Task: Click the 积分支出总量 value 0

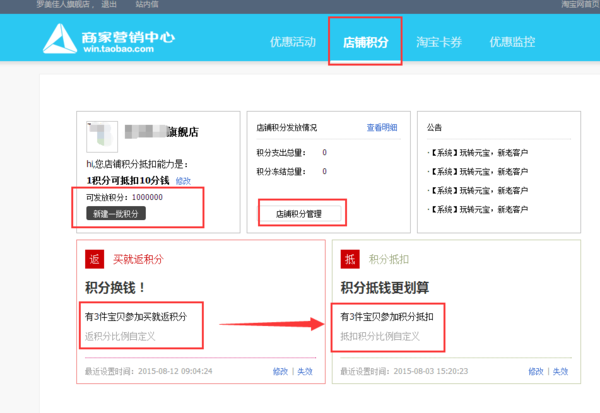Action: [324, 153]
